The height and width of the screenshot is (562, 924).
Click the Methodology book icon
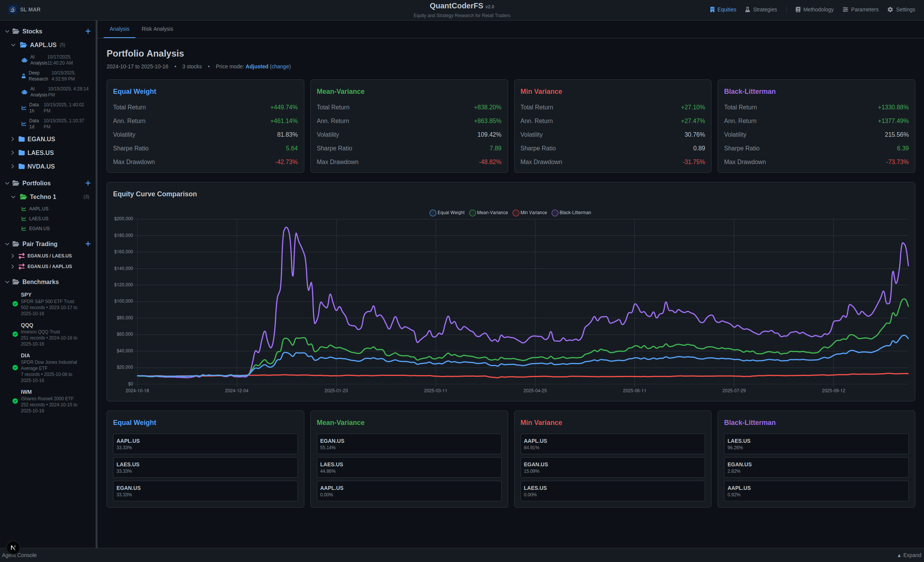[798, 9]
